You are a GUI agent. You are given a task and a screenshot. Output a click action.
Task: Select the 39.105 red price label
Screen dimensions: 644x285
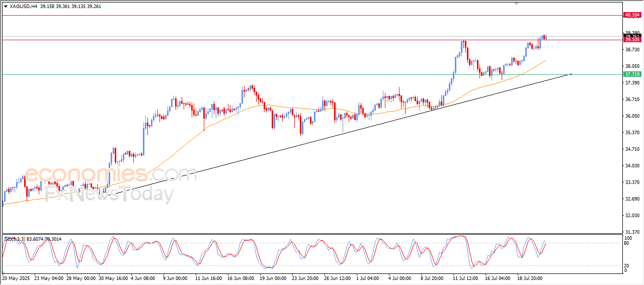tap(631, 39)
